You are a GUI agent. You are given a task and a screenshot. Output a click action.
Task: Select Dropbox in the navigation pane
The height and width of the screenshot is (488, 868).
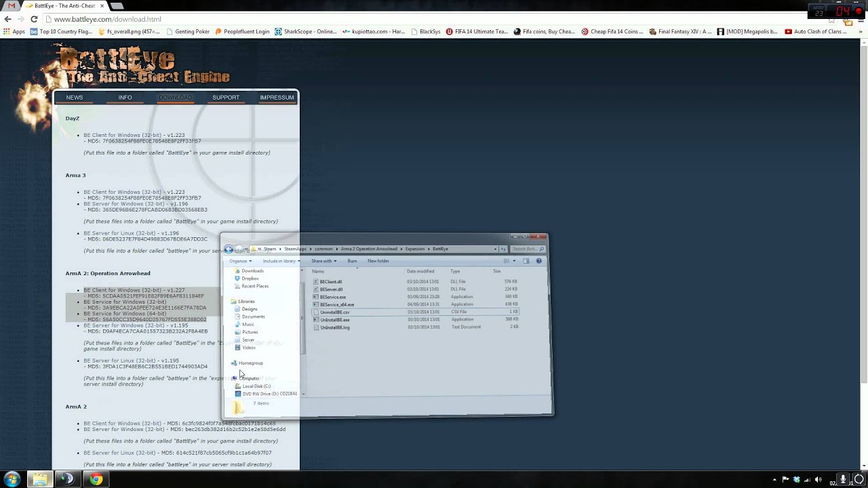[247, 279]
